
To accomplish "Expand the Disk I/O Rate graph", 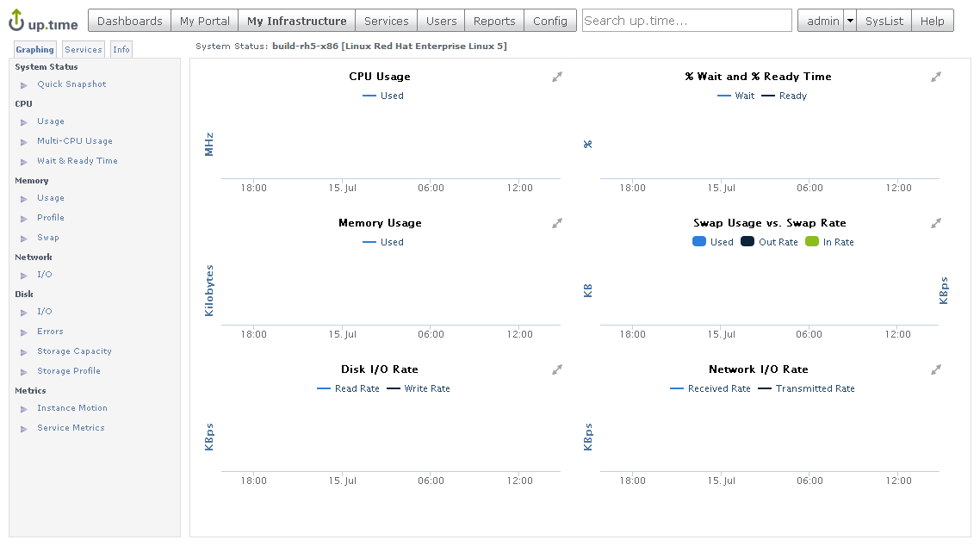I will click(557, 370).
